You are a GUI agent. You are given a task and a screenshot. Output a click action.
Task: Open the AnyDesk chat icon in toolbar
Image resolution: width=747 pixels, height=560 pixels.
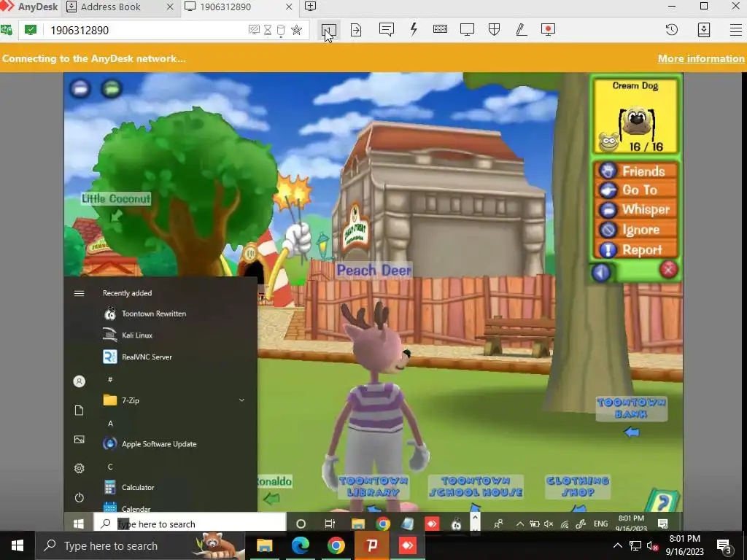pyautogui.click(x=387, y=30)
